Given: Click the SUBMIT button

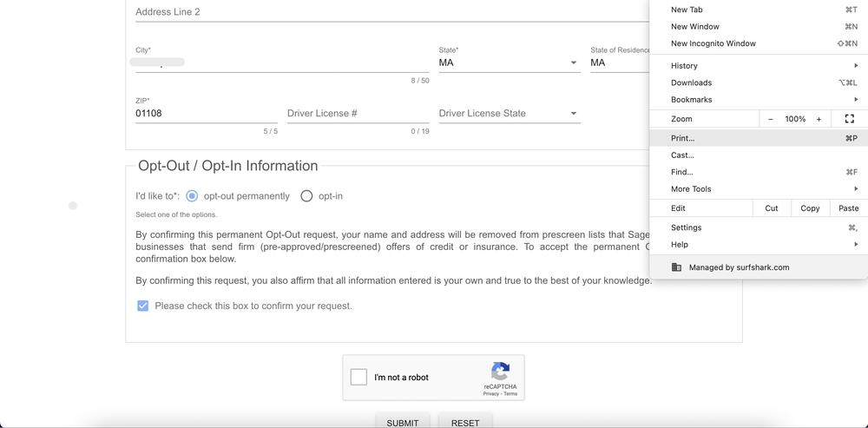Looking at the screenshot, I should tap(403, 420).
